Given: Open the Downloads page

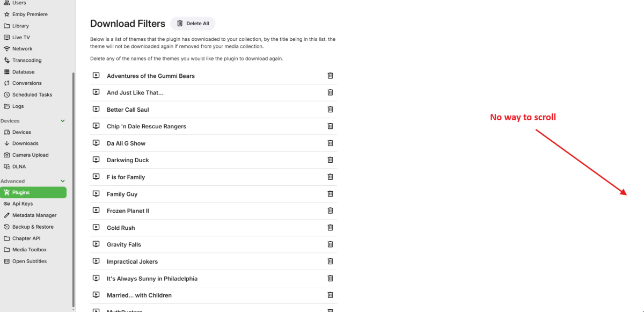Looking at the screenshot, I should pos(26,143).
